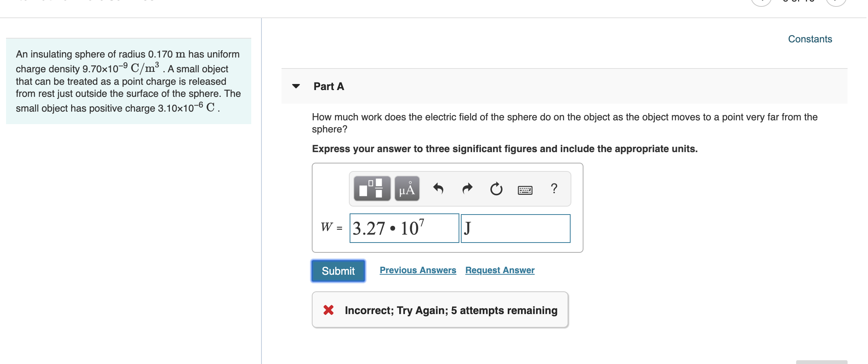The image size is (868, 364).
Task: Select the problem statement text box
Action: (x=129, y=81)
